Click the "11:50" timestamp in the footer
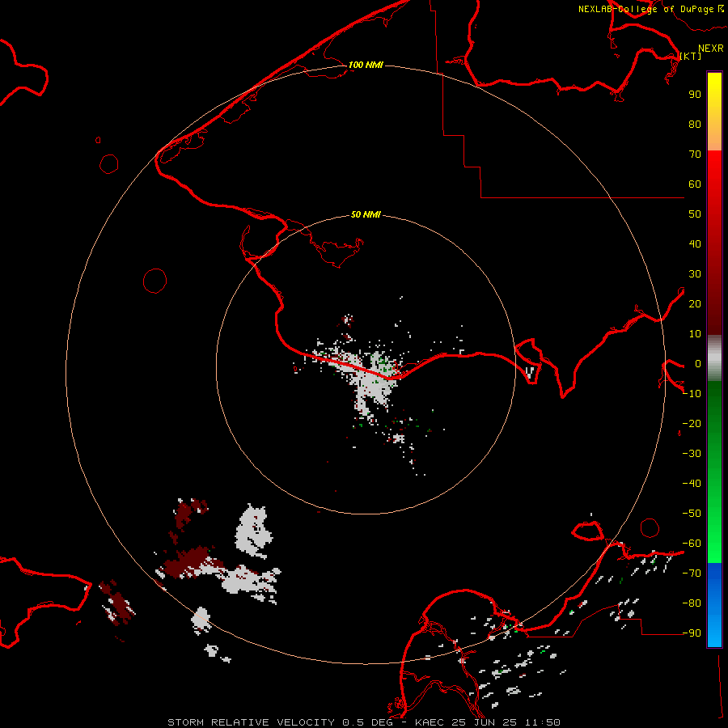The height and width of the screenshot is (728, 728). [543, 722]
